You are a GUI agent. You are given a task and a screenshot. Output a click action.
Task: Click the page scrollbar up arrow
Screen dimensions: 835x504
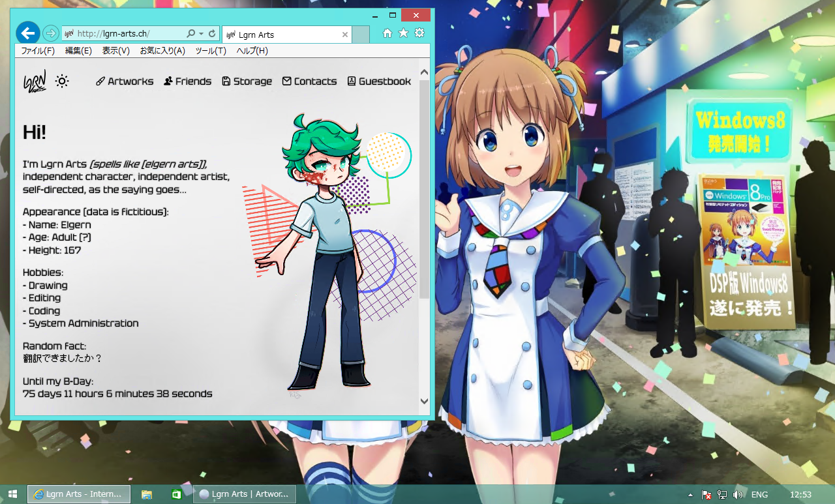[x=424, y=72]
